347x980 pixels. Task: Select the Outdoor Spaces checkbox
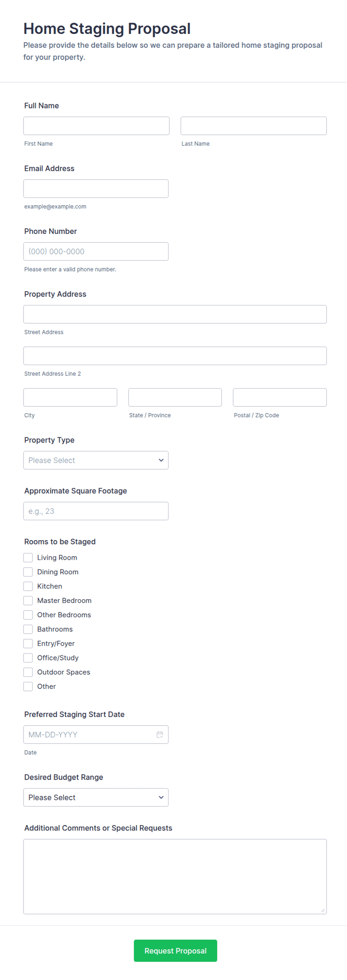click(28, 672)
